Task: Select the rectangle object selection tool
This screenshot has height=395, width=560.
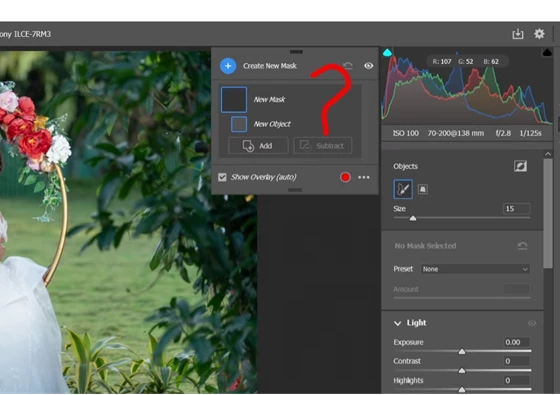Action: [x=422, y=189]
